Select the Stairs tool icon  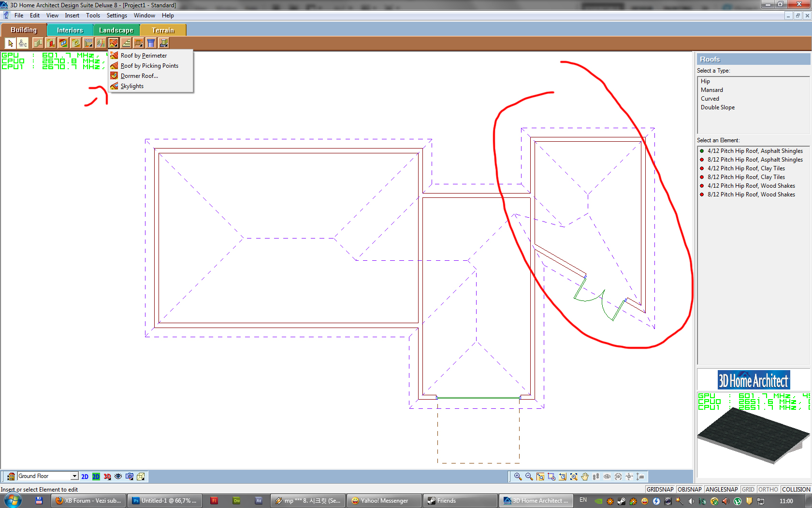click(126, 43)
